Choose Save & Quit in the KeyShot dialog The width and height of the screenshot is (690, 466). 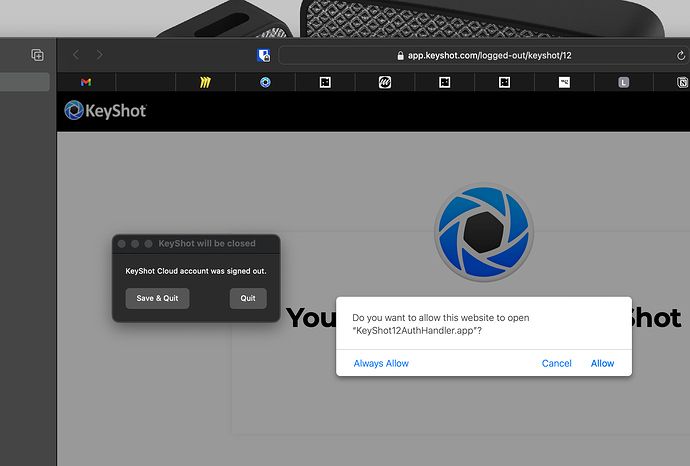pyautogui.click(x=158, y=298)
